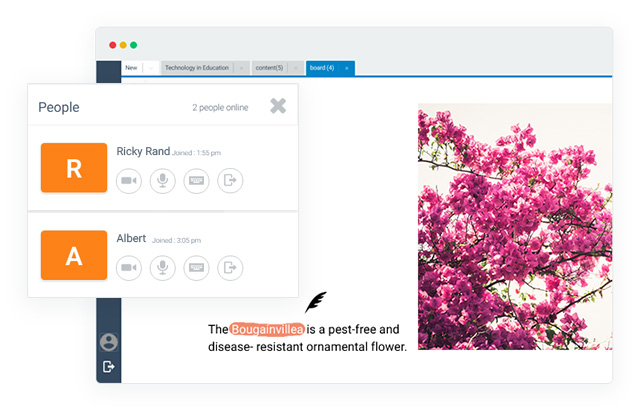Screen dimensions: 640x410
Task: Click Ricky Rand's keyboard icon
Action: coord(197,181)
